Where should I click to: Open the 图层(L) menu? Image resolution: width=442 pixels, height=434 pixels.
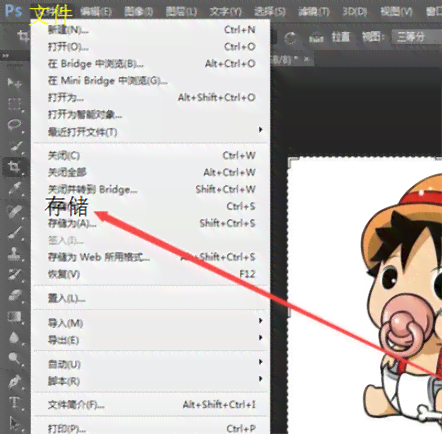click(181, 12)
